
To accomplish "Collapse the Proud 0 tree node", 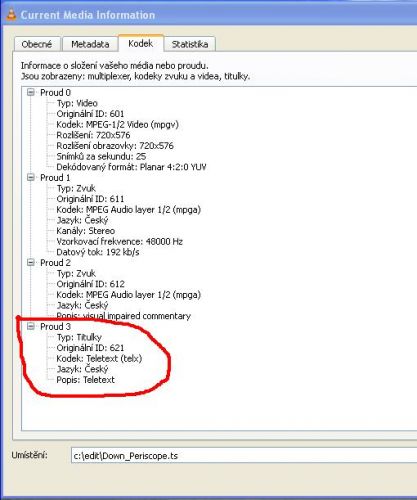I will point(31,92).
